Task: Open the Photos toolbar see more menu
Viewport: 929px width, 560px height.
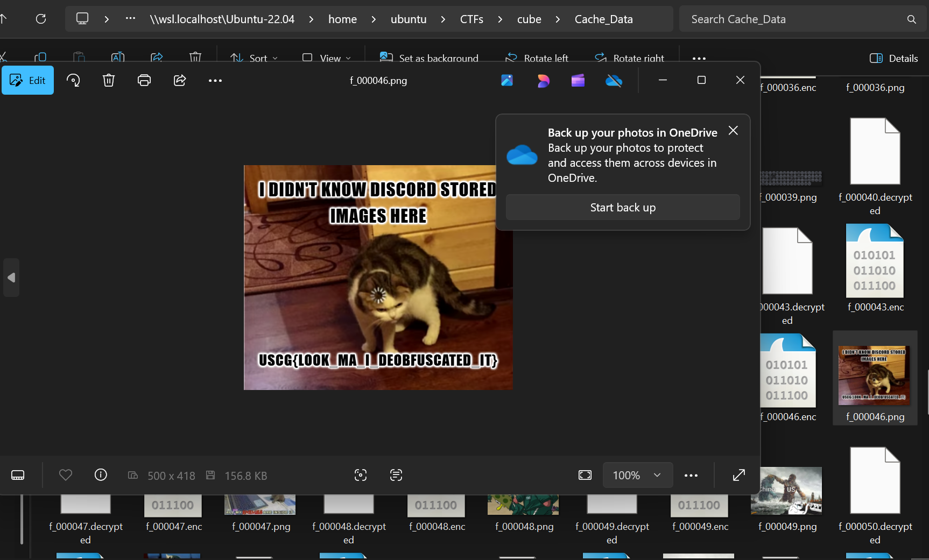Action: 215,80
